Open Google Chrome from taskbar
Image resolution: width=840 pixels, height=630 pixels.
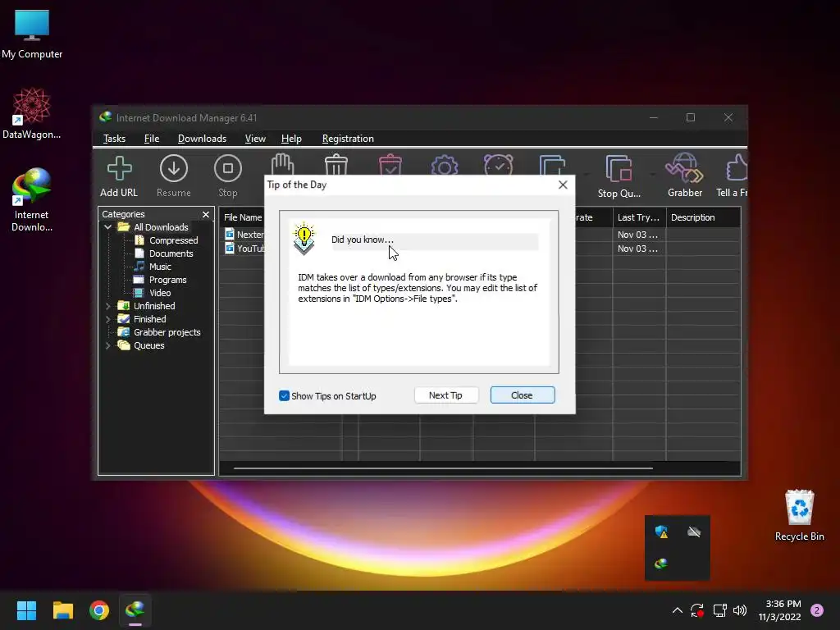[x=99, y=610]
